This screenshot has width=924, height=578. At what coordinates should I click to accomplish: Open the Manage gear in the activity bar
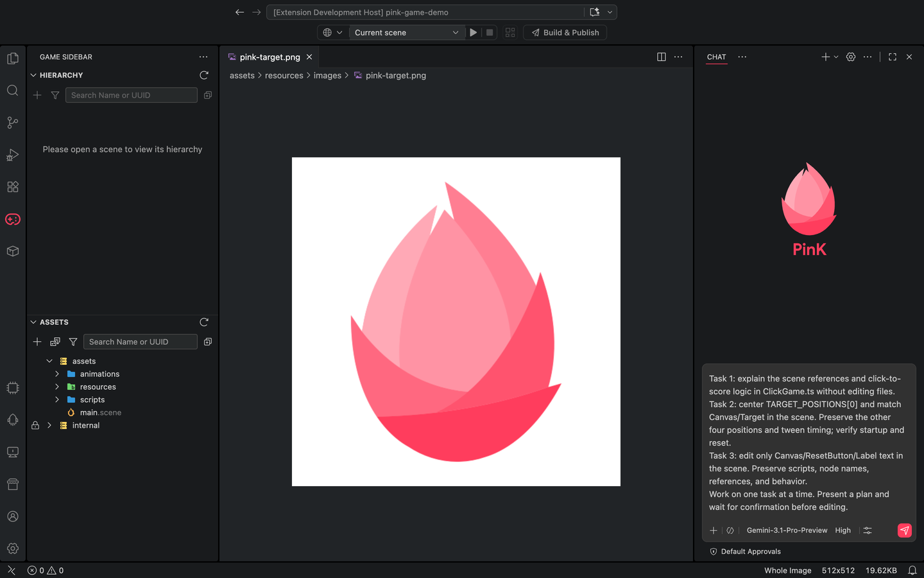[x=13, y=548]
